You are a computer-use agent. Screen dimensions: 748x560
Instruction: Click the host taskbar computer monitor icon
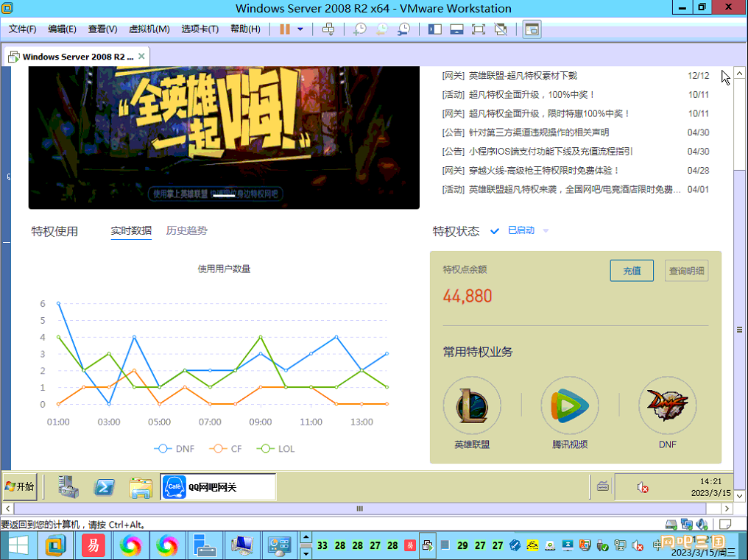pos(242,545)
